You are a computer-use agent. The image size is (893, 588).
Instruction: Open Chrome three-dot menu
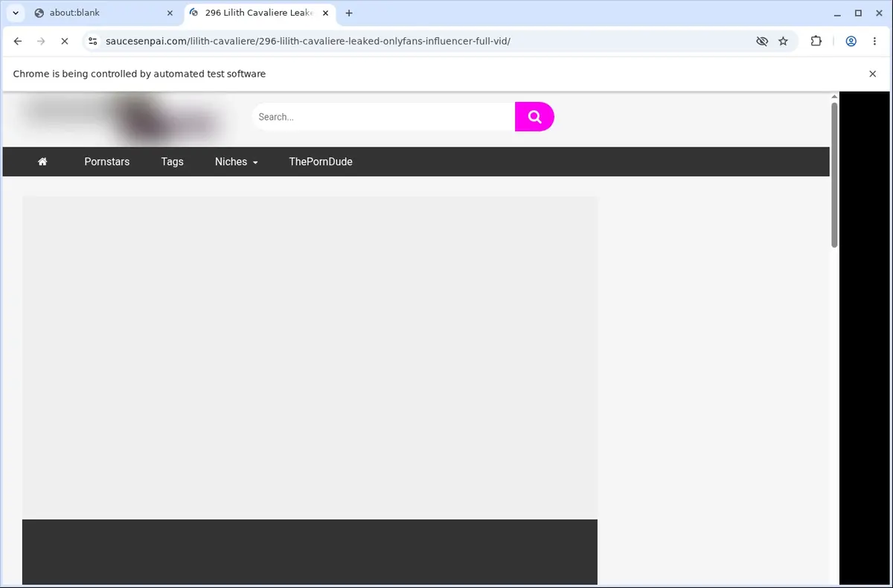pos(874,42)
